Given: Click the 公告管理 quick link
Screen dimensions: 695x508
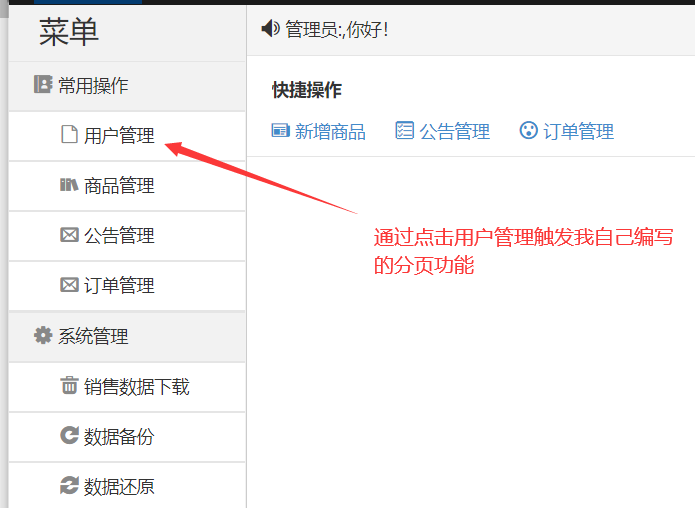Looking at the screenshot, I should tap(442, 132).
